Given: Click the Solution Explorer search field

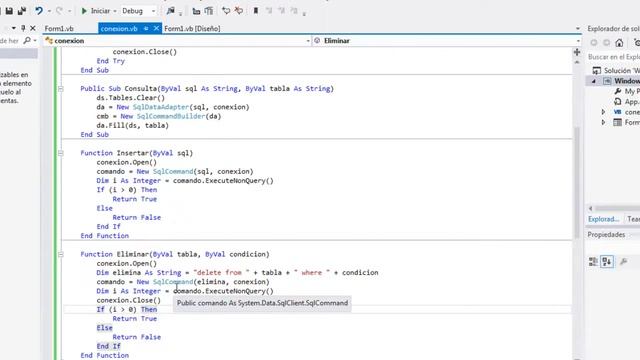Looking at the screenshot, I should click(613, 57).
